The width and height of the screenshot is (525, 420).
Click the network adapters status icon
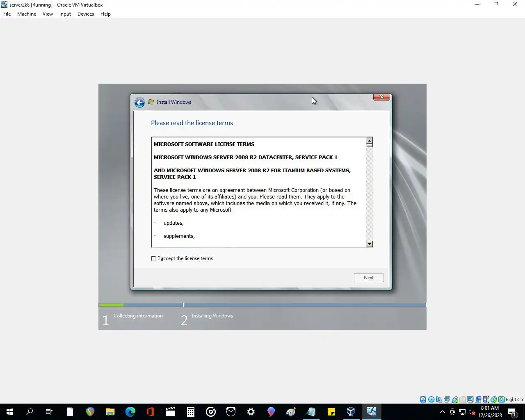447,399
